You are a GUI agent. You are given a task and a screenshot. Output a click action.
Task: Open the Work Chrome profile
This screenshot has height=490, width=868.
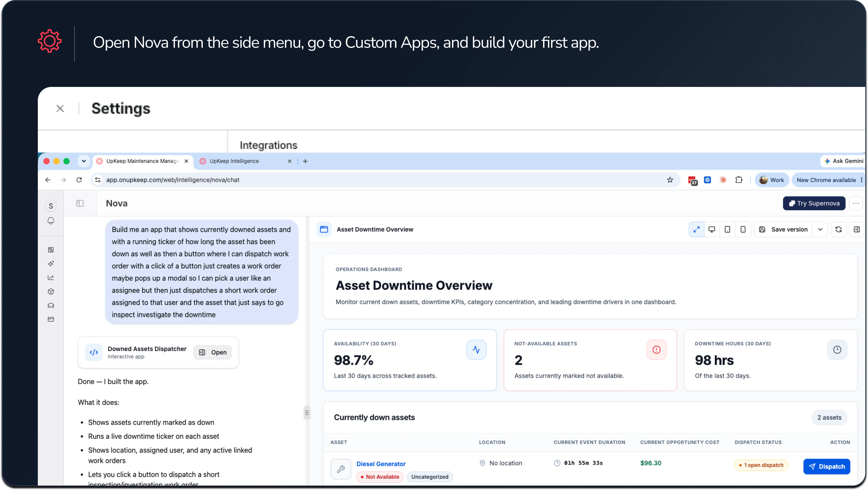(772, 180)
